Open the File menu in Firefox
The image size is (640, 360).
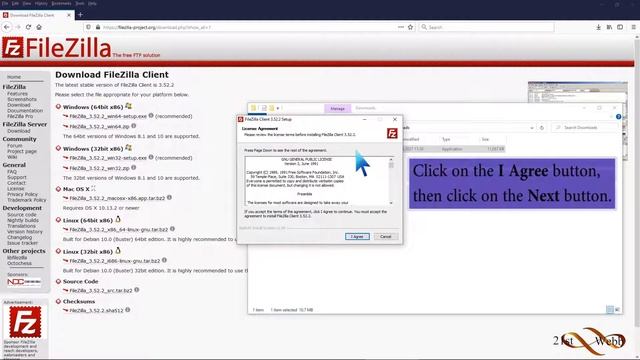pyautogui.click(x=5, y=3)
